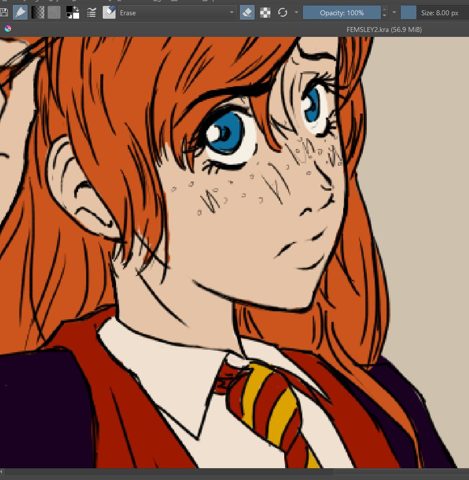469x480 pixels.
Task: Click the Krita document icon on tab bar
Action: [x=7, y=29]
